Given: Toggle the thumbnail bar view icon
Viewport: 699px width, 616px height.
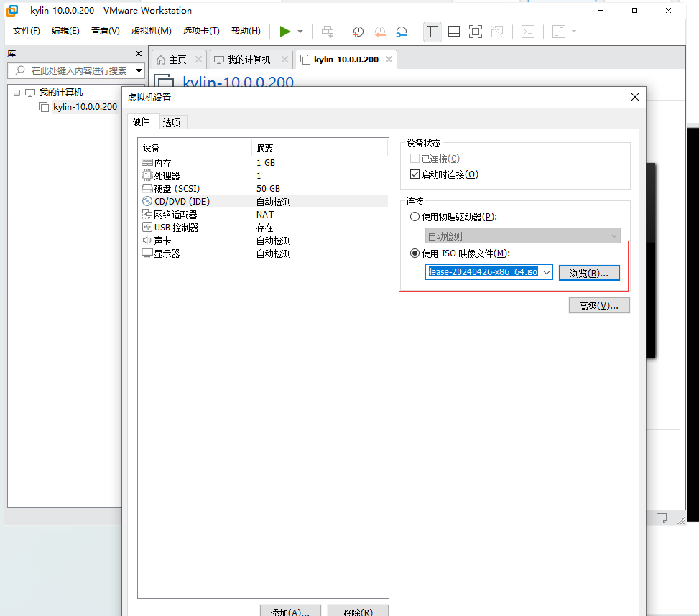Looking at the screenshot, I should tap(454, 31).
